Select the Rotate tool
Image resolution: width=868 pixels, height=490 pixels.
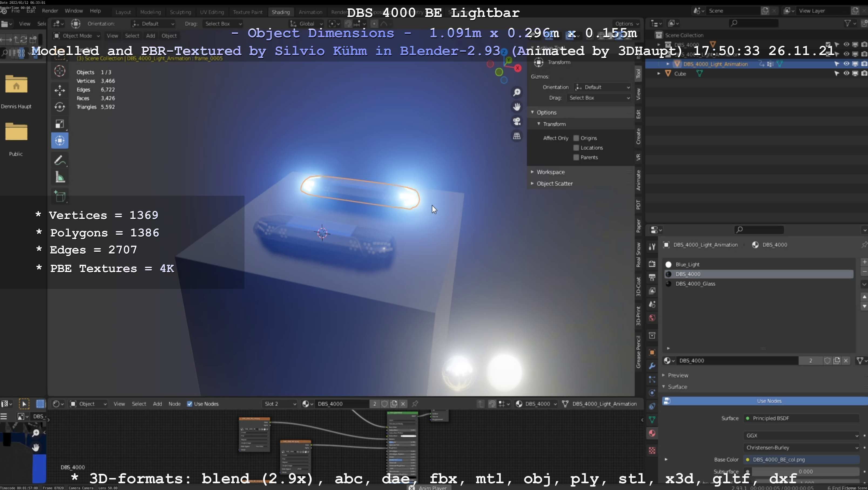(60, 107)
